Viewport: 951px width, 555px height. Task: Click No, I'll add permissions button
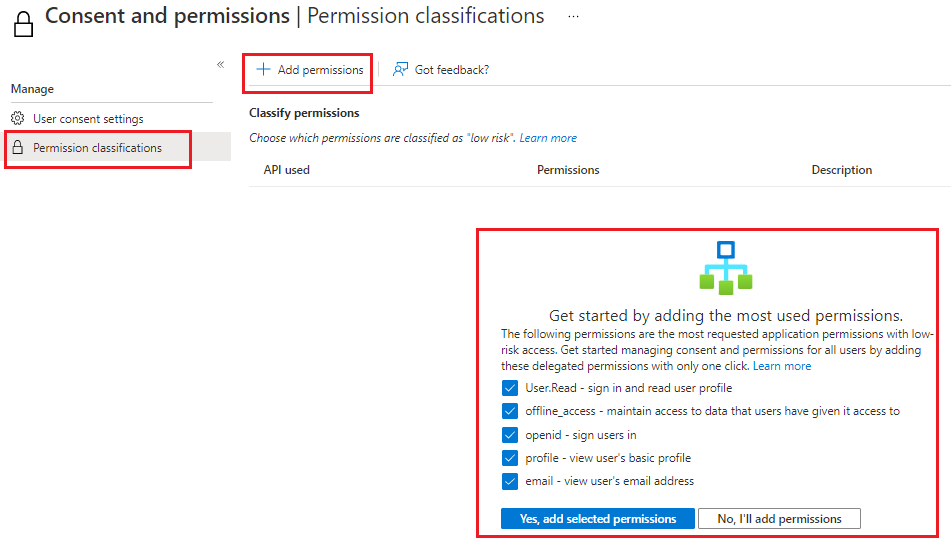pos(779,519)
